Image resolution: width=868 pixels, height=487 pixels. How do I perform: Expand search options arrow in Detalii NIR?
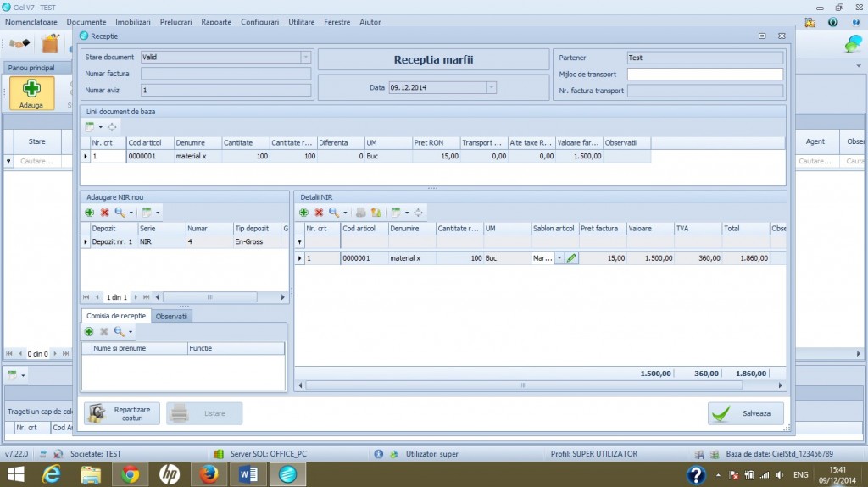[346, 213]
